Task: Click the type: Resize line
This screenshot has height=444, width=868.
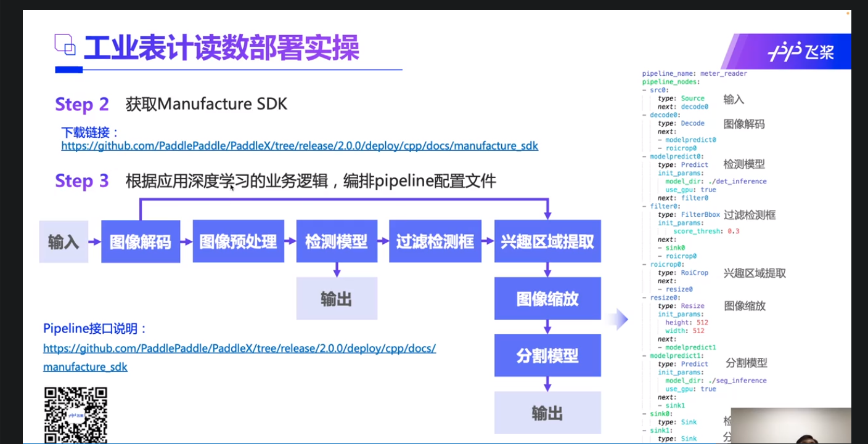Action: click(681, 306)
